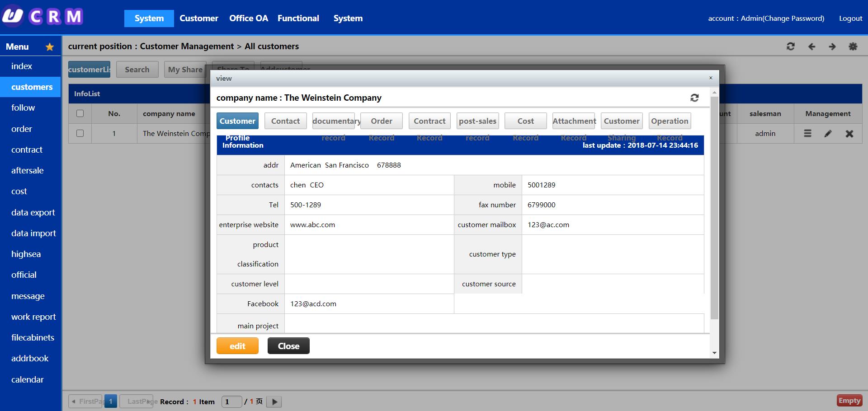Open the settings gear icon
This screenshot has width=868, height=411.
pos(853,46)
